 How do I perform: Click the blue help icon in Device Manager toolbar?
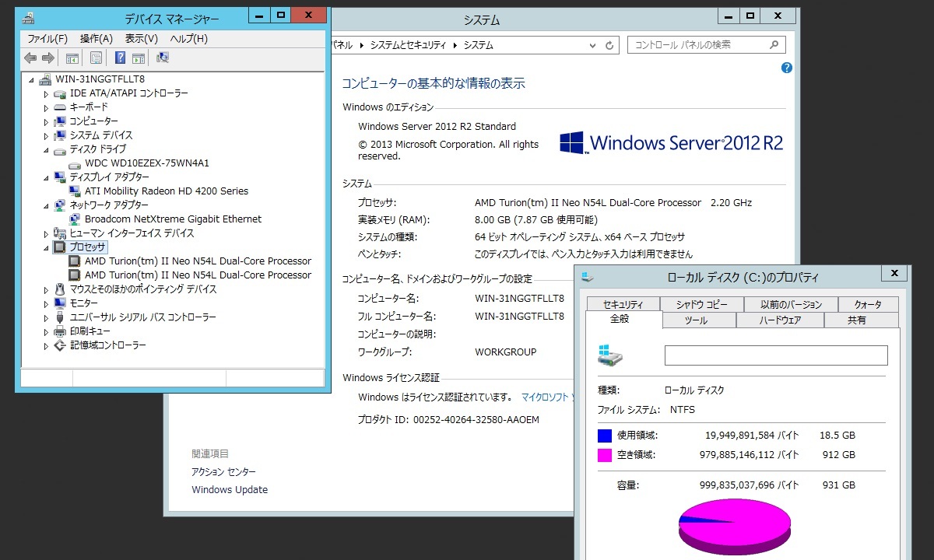pyautogui.click(x=121, y=58)
